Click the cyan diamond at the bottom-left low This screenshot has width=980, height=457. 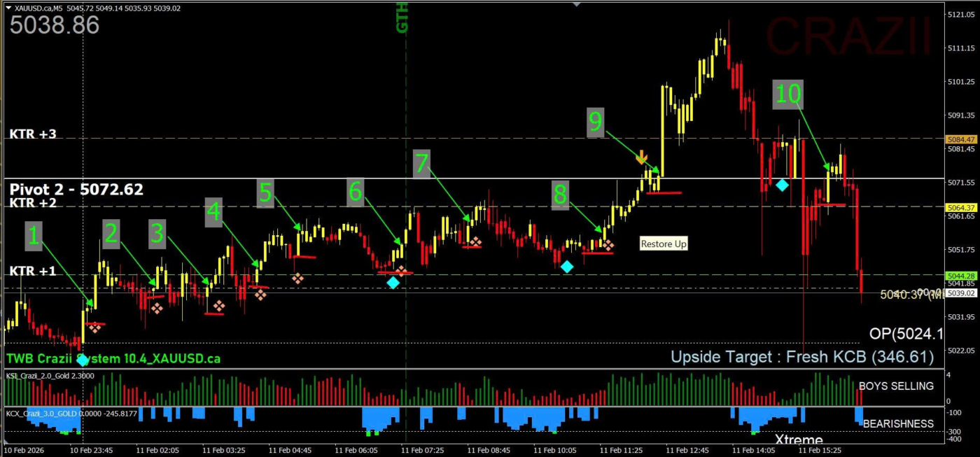coord(83,360)
